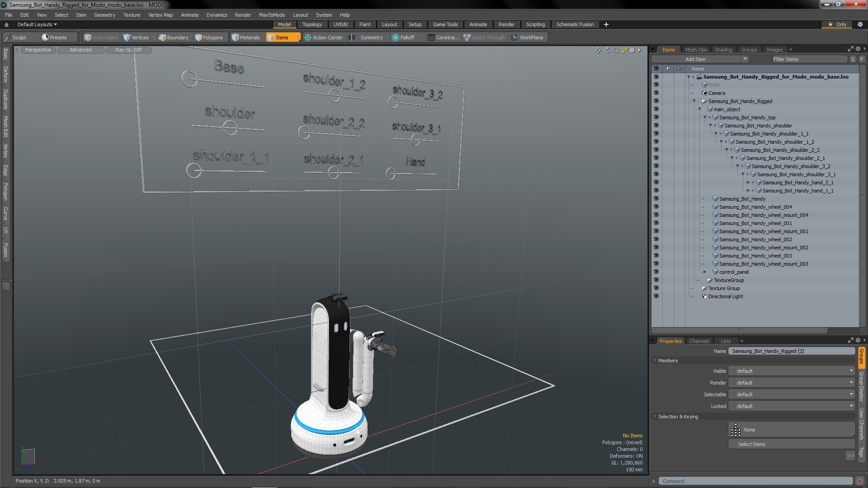Click the S filter button

pos(853,59)
